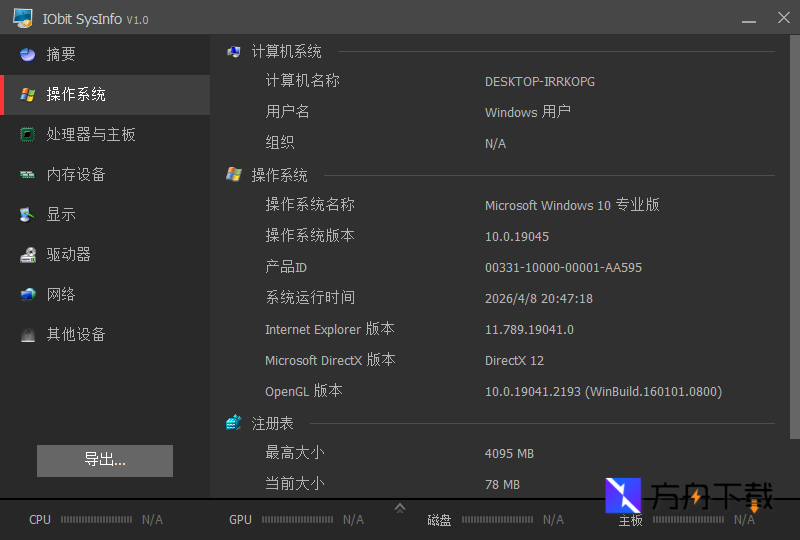Click the 其他设备 device icon
This screenshot has height=540, width=800.
(28, 335)
